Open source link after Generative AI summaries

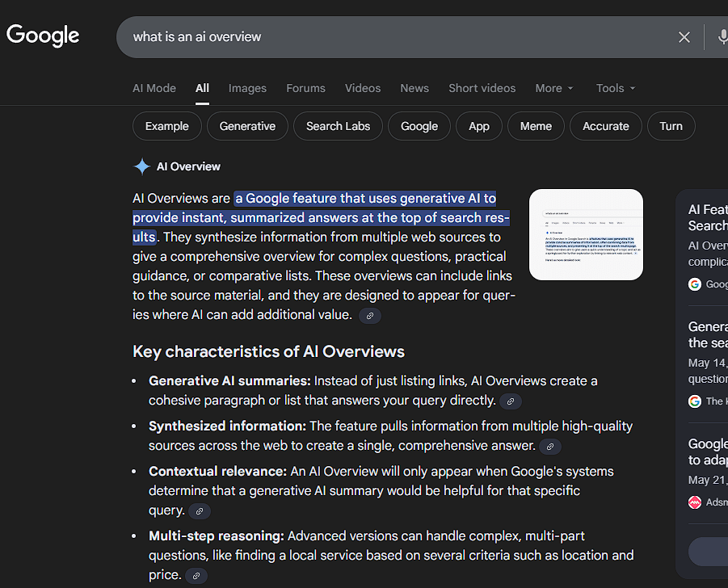(510, 401)
